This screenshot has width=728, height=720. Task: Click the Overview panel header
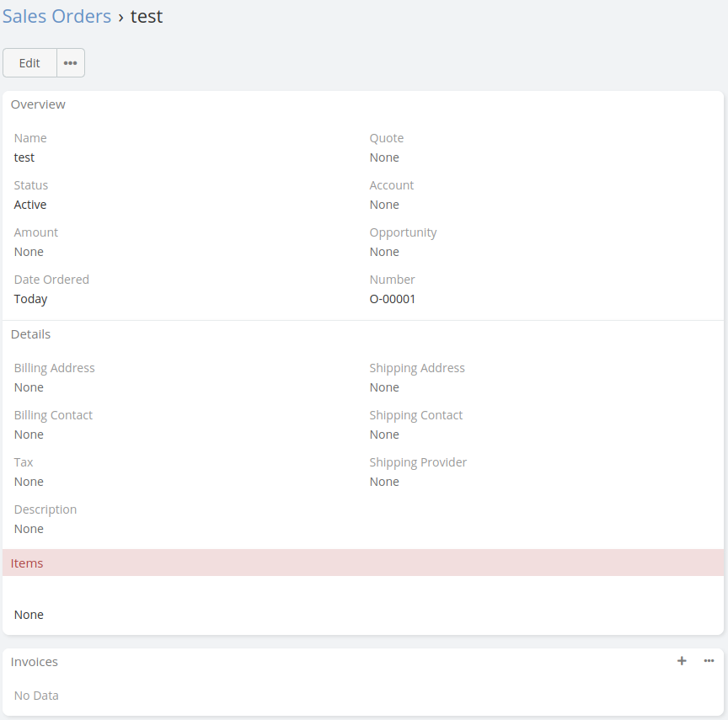click(38, 104)
